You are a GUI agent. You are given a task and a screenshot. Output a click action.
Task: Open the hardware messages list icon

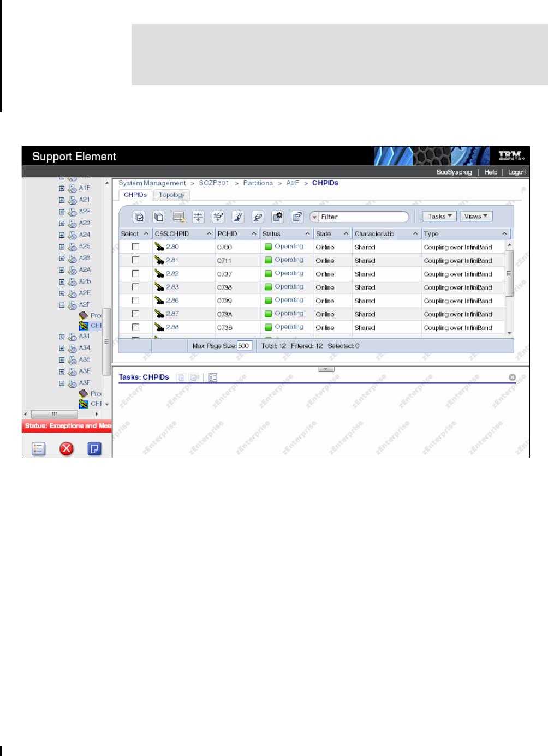coord(39,449)
